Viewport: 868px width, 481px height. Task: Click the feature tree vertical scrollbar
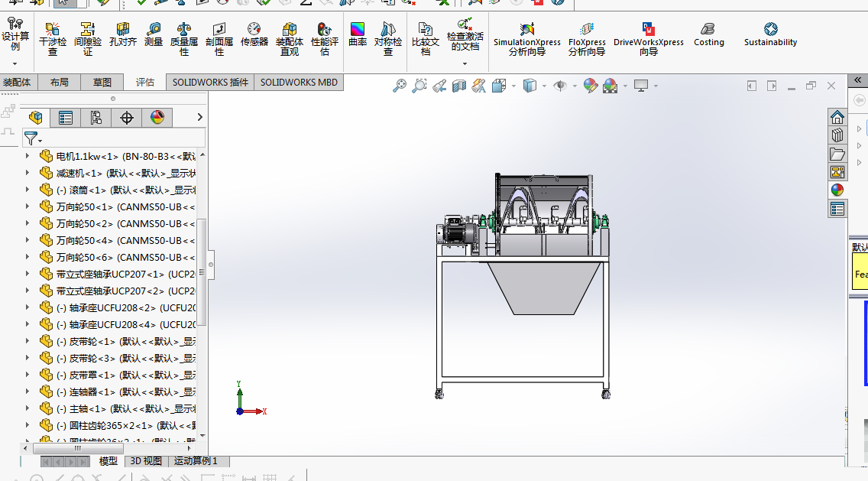coord(202,272)
